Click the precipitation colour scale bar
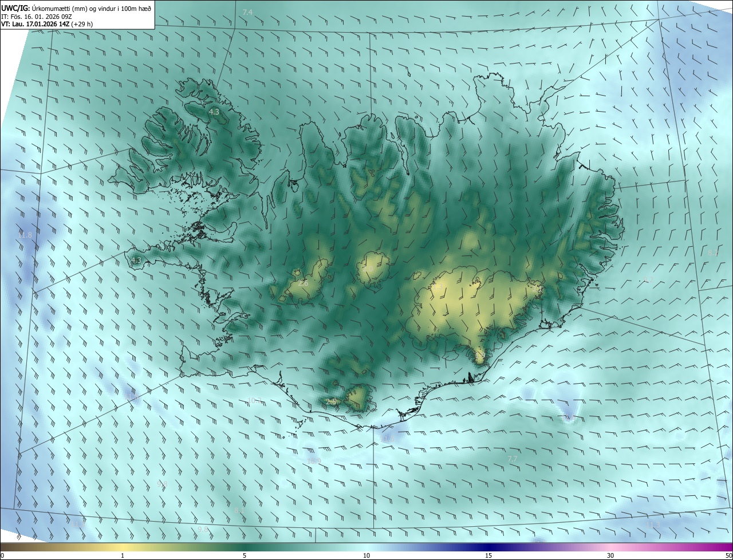Viewport: 733px width, 560px height. pyautogui.click(x=366, y=547)
